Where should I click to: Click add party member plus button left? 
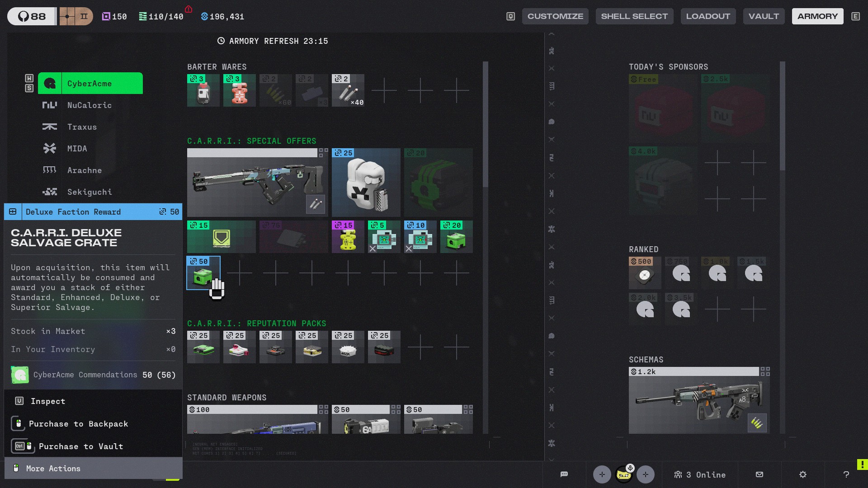click(602, 474)
